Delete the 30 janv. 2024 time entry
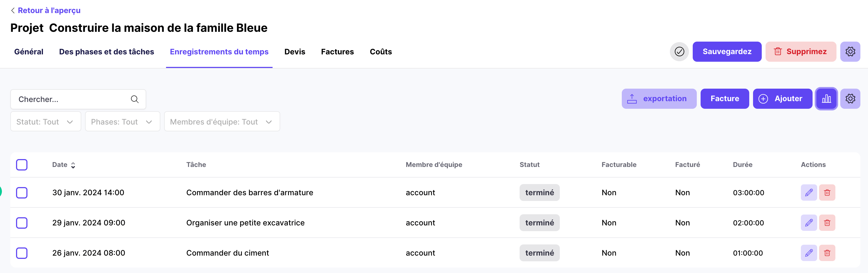 pos(827,193)
